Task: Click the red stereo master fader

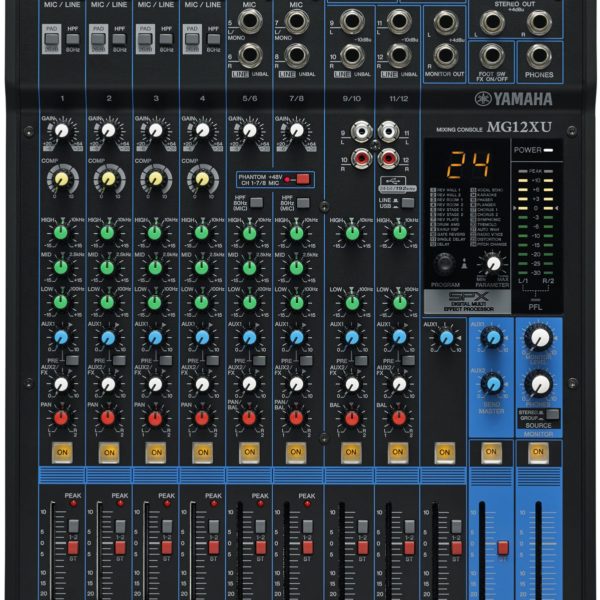Action: 503,548
